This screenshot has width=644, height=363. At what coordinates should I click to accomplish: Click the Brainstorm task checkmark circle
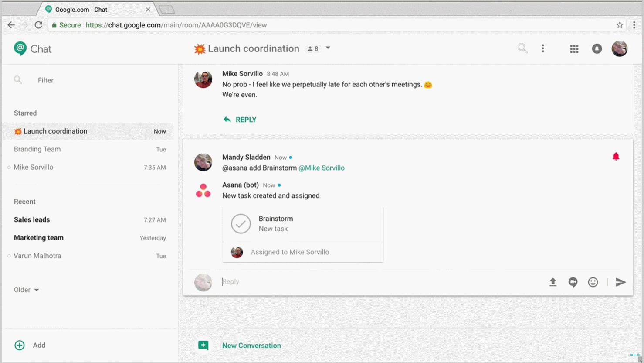point(241,224)
